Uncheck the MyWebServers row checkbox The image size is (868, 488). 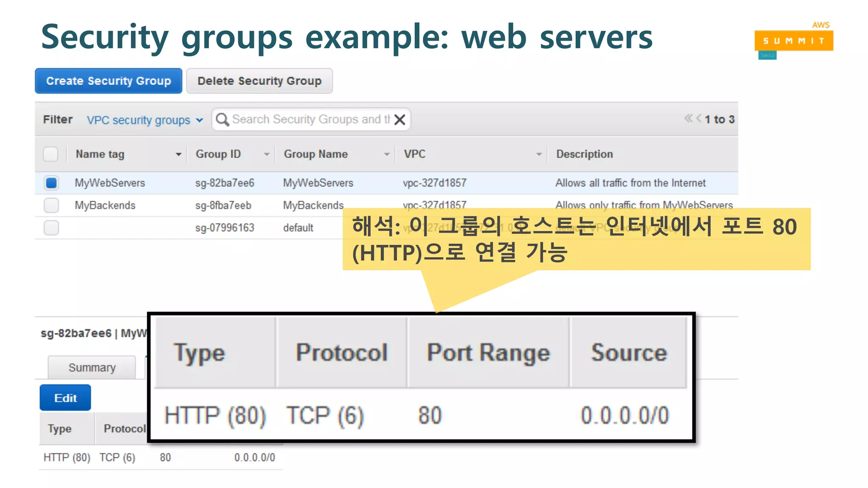(x=51, y=183)
